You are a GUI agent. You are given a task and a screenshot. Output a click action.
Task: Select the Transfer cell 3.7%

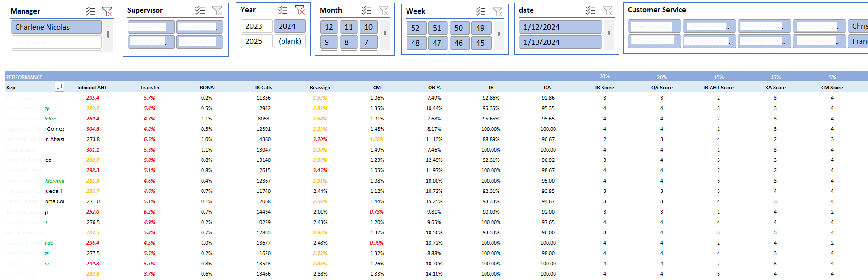[149, 274]
